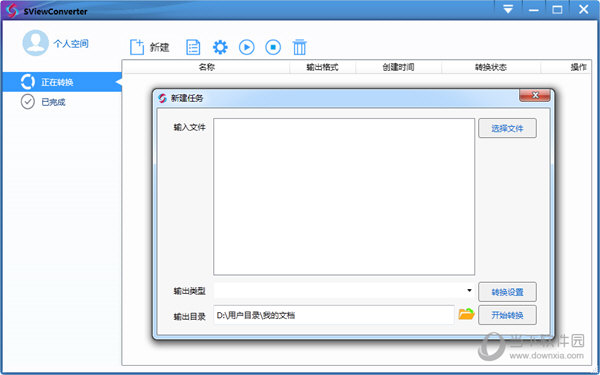Select 正在转换 in the sidebar
The image size is (600, 375).
[62, 82]
